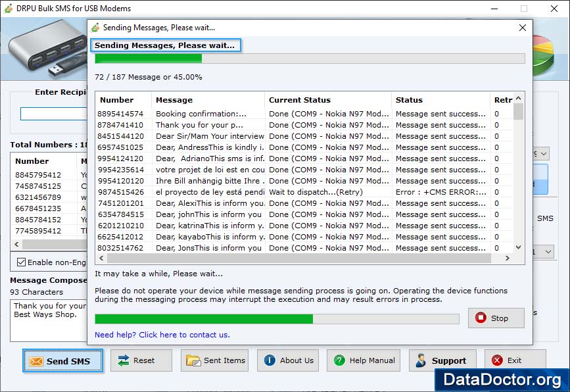
Task: Click the message list scroll down arrow
Action: [518, 247]
